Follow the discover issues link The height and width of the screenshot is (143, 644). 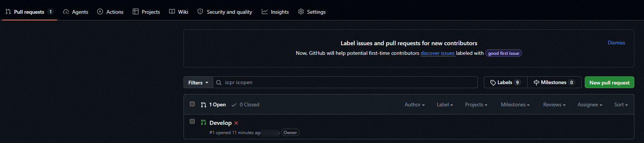click(437, 53)
